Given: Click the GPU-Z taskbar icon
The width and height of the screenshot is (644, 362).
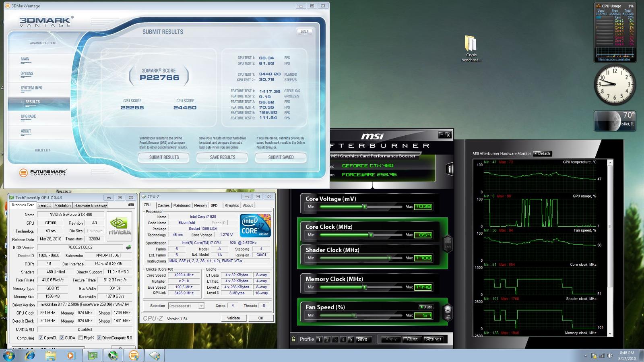Looking at the screenshot, I should (93, 356).
